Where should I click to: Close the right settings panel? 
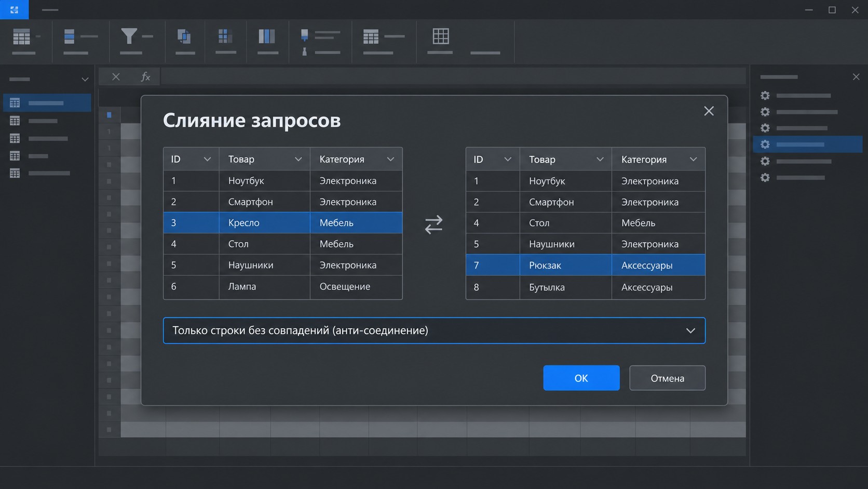(856, 77)
